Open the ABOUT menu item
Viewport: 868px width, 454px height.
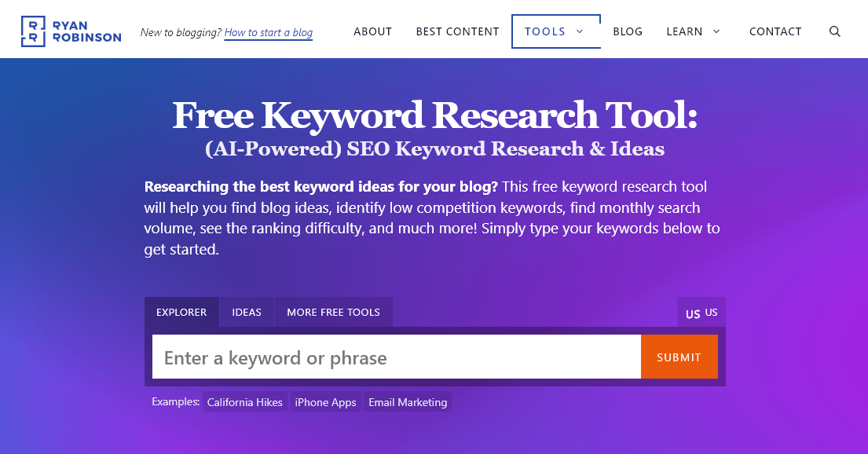click(372, 31)
